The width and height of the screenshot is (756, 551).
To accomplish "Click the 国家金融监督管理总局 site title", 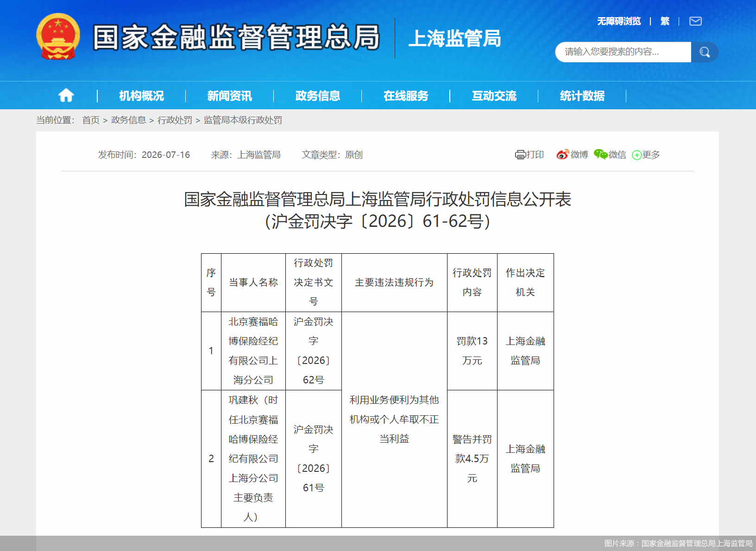I will point(236,38).
